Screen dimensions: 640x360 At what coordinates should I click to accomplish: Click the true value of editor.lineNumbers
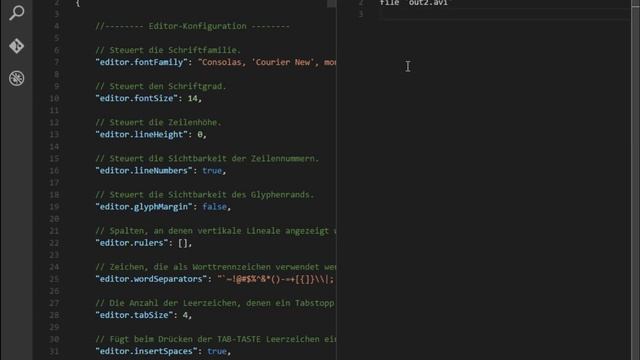pos(212,171)
